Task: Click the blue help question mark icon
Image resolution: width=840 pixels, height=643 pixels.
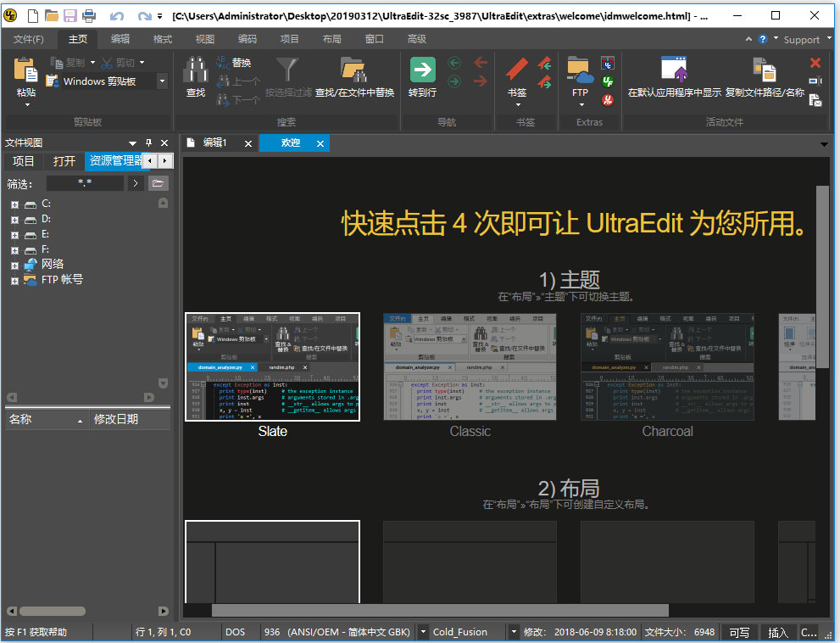Action: [762, 39]
